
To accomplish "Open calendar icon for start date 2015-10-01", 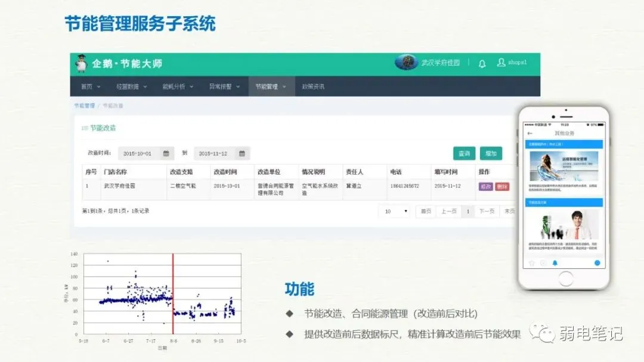I will coord(166,153).
